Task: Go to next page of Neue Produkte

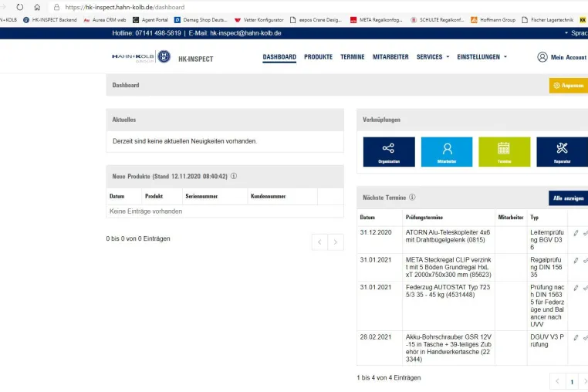Action: click(x=336, y=242)
